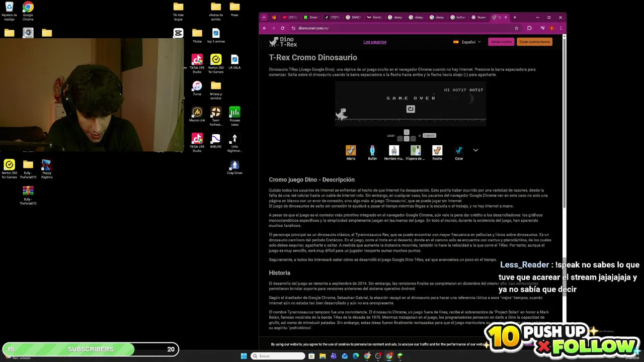Image resolution: width=644 pixels, height=362 pixels.
Task: Open Chrome's three-dot menu
Action: pyautogui.click(x=560, y=28)
